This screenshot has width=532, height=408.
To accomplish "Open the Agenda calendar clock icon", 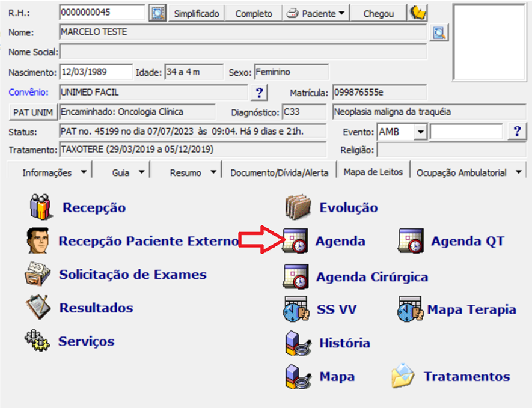I will click(x=295, y=240).
